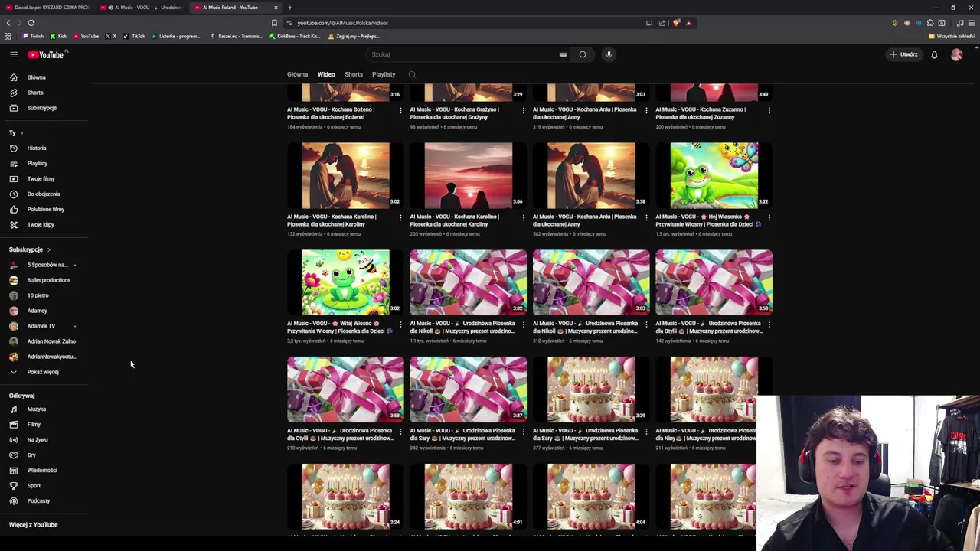
Task: Click the search magnifier button
Action: [x=583, y=54]
